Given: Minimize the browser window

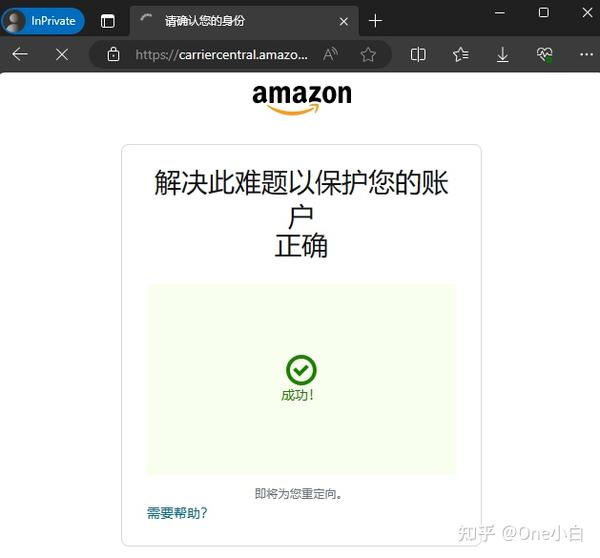Looking at the screenshot, I should click(x=500, y=13).
